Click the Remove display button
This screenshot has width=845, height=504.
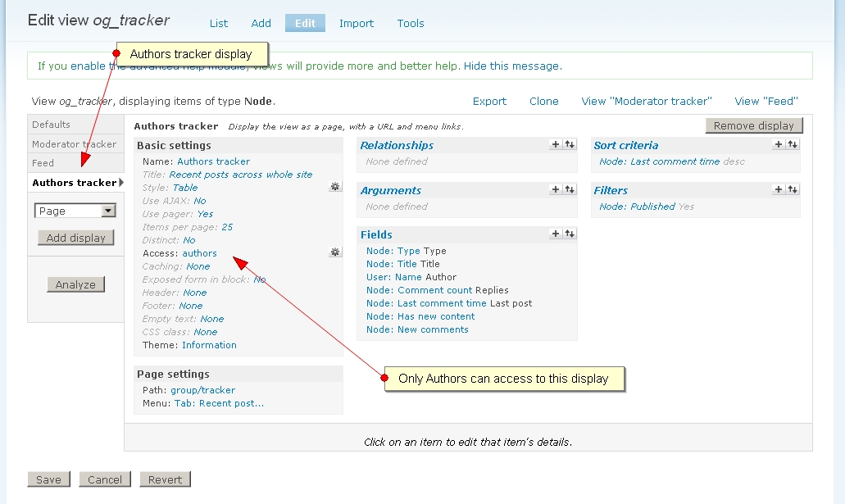[754, 125]
